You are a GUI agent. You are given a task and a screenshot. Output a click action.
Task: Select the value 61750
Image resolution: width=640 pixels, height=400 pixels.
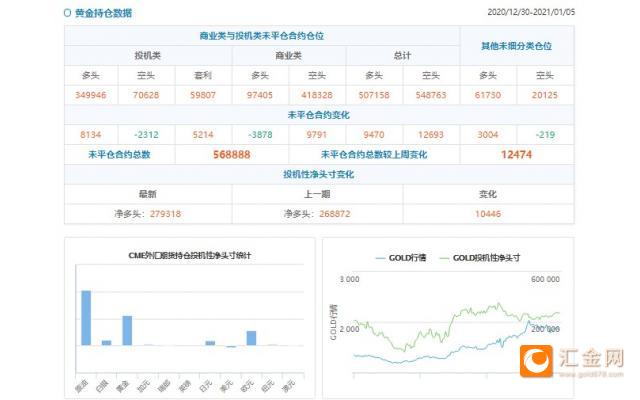click(x=488, y=95)
